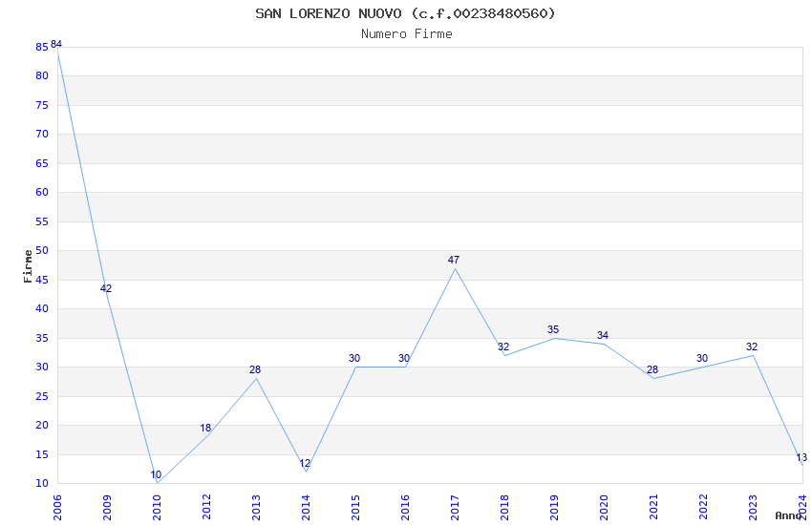Click x-axis year 2020
The height and width of the screenshot is (525, 812).
[604, 507]
